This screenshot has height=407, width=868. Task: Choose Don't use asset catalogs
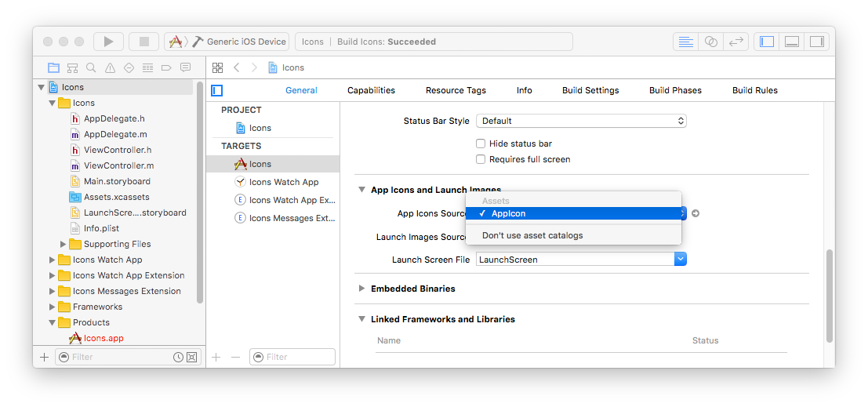[x=532, y=235]
